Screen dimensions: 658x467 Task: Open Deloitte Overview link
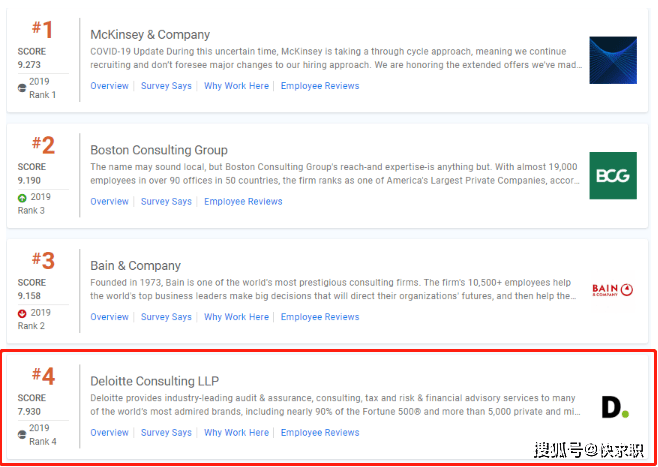(109, 433)
